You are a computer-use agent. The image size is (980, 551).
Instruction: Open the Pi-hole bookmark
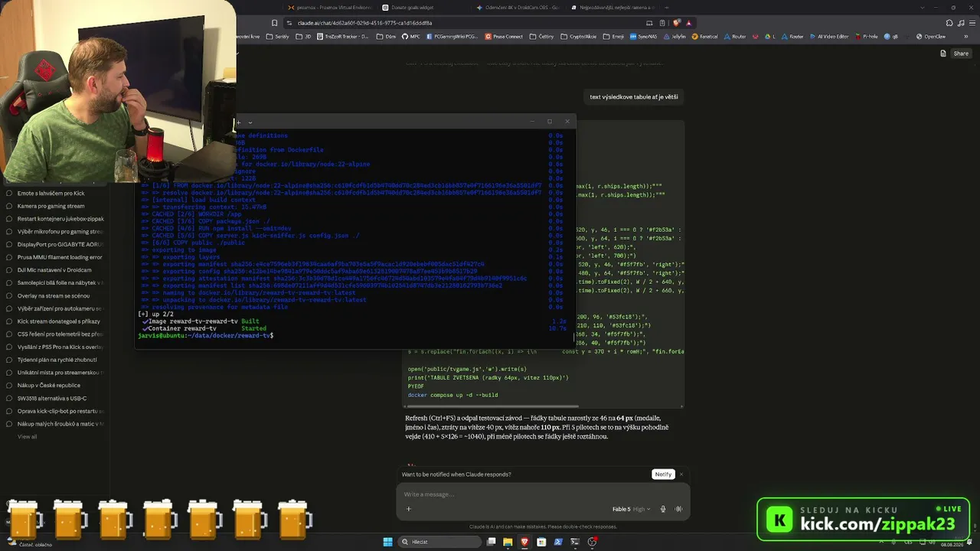[x=867, y=37]
